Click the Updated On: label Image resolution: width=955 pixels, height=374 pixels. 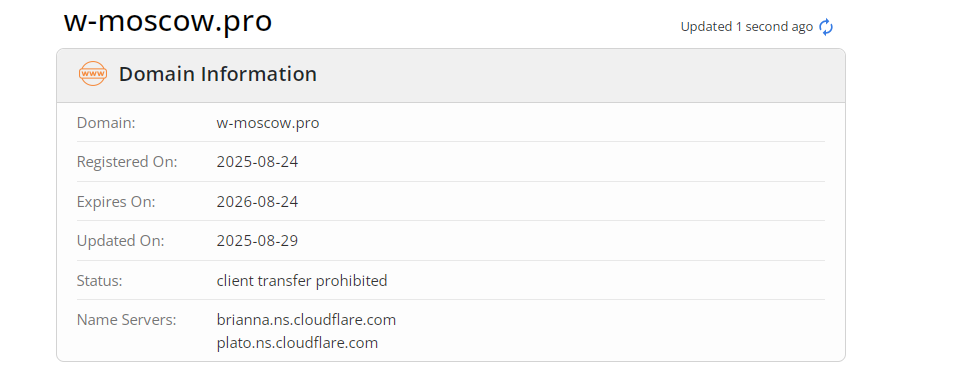click(121, 241)
